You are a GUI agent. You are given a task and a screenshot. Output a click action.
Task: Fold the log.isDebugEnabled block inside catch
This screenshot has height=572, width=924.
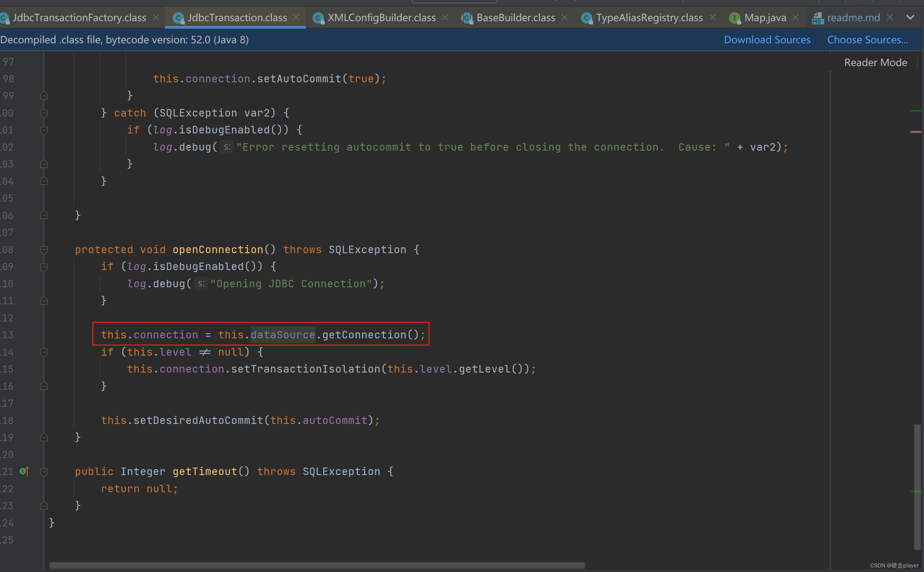click(44, 130)
